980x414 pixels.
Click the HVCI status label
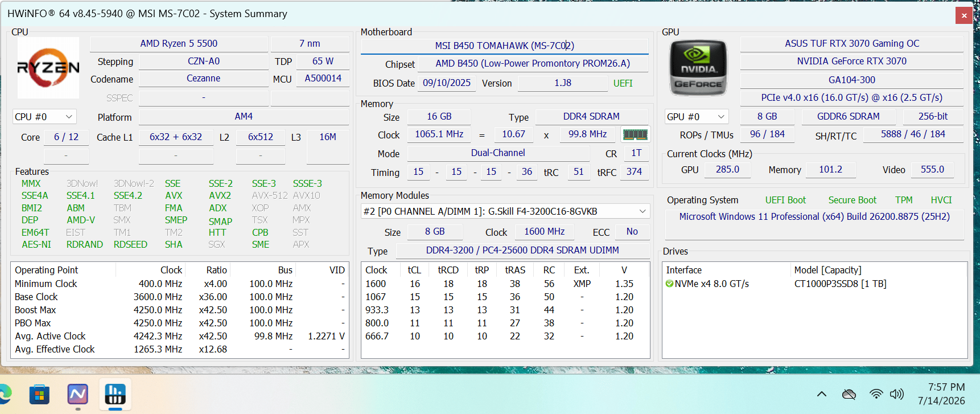[x=941, y=200]
